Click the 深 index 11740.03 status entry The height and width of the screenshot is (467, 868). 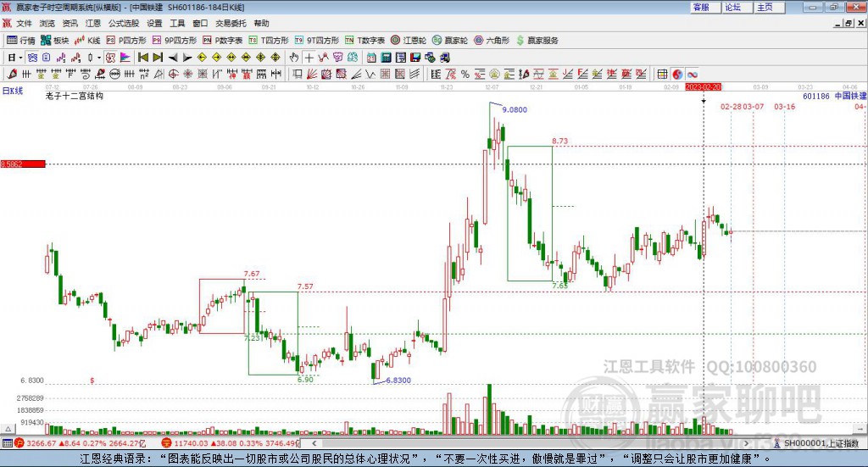click(231, 443)
